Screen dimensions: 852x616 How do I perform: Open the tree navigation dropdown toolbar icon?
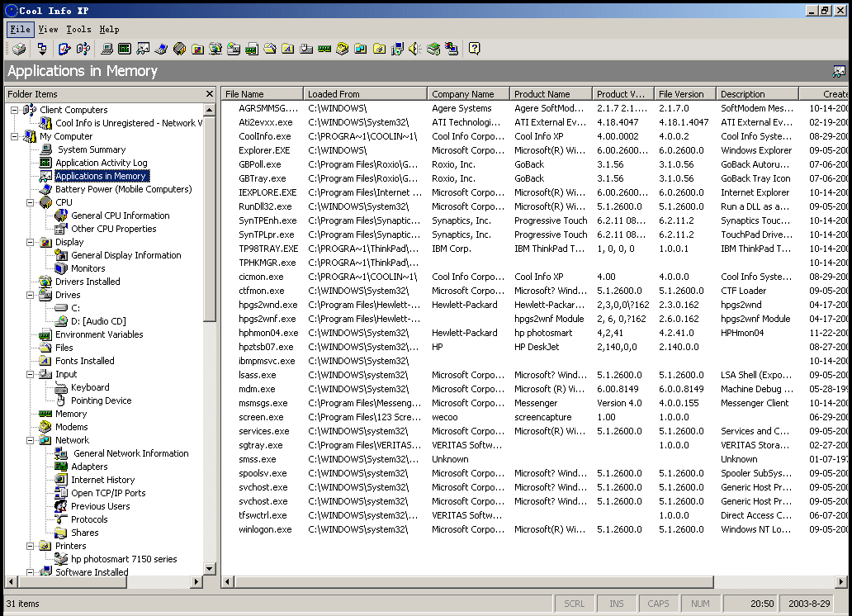pyautogui.click(x=42, y=49)
